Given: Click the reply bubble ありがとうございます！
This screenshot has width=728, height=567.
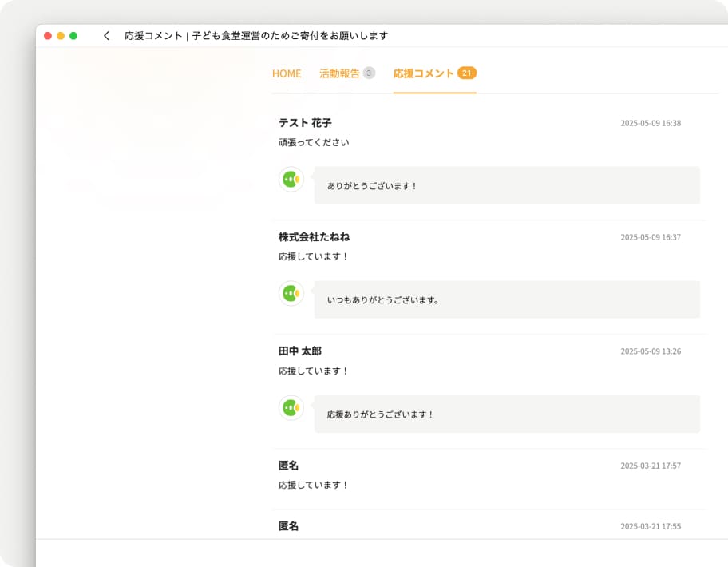Looking at the screenshot, I should click(x=507, y=185).
